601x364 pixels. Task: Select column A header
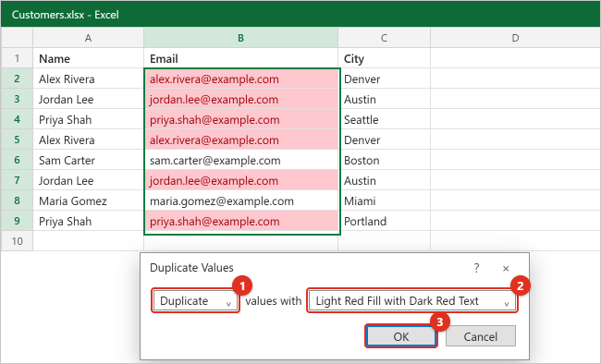tap(88, 38)
